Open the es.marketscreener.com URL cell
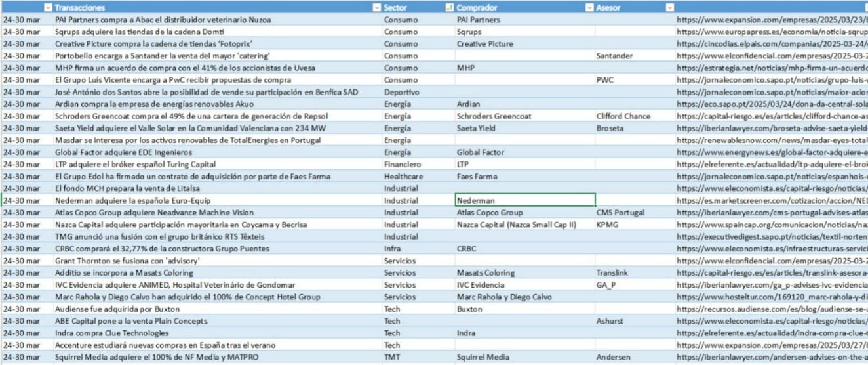This screenshot has width=868, height=365. [772, 200]
